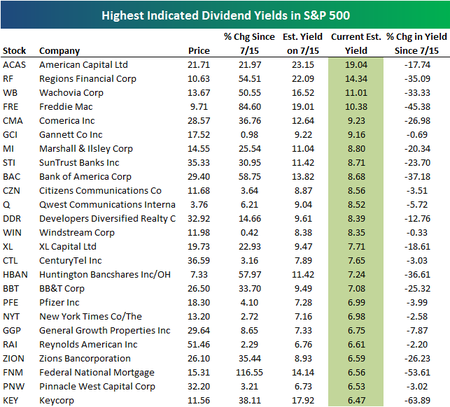Select 'New York Times Co/The' cell
The width and height of the screenshot is (450, 407).
(x=91, y=317)
